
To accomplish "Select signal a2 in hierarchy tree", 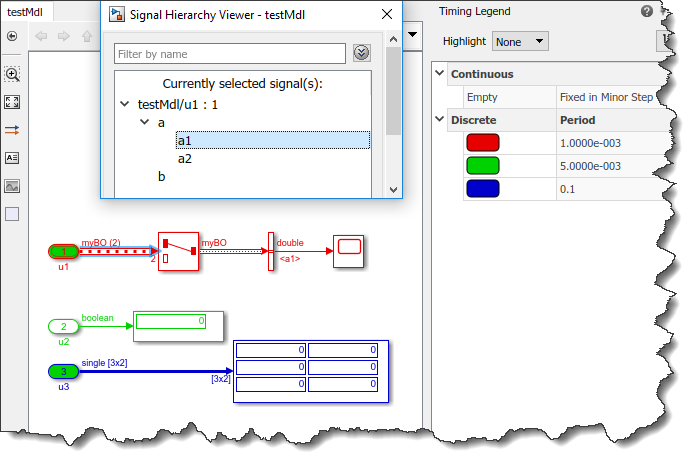I will pyautogui.click(x=185, y=158).
